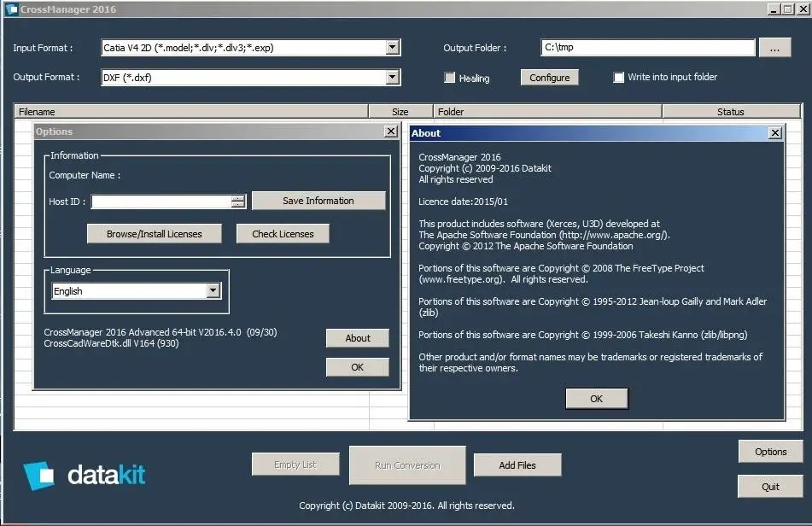Close the Options dialog

[x=392, y=131]
